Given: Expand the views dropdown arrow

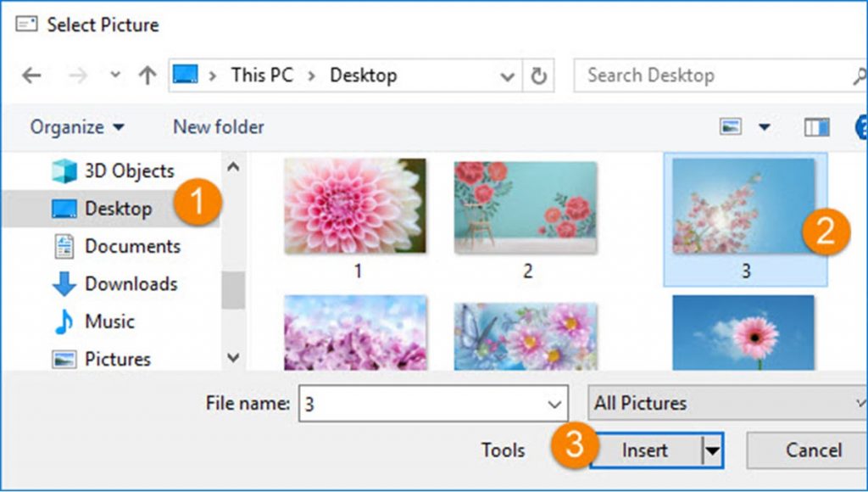Looking at the screenshot, I should tap(764, 126).
